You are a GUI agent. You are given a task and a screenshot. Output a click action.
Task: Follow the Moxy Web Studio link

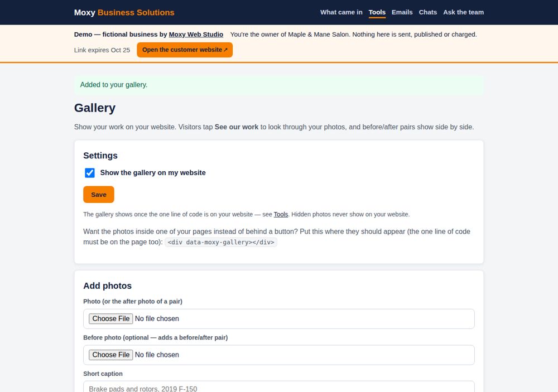click(x=196, y=35)
